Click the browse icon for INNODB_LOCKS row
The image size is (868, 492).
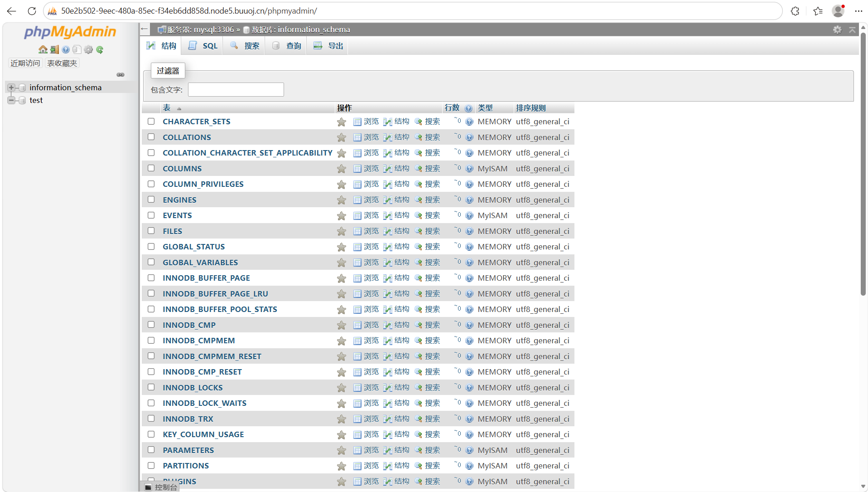pyautogui.click(x=357, y=388)
